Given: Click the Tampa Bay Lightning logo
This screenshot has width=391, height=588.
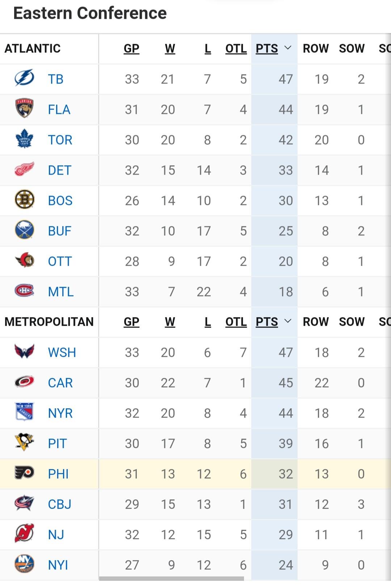Looking at the screenshot, I should [x=24, y=78].
